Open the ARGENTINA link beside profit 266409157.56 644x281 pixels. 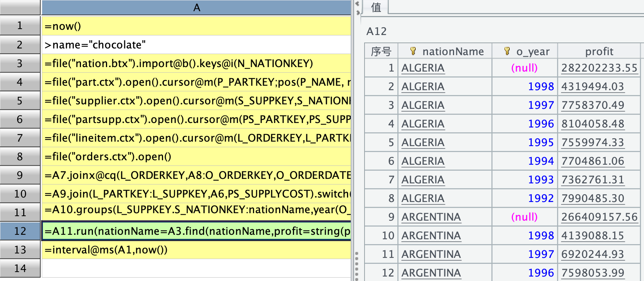(x=431, y=217)
